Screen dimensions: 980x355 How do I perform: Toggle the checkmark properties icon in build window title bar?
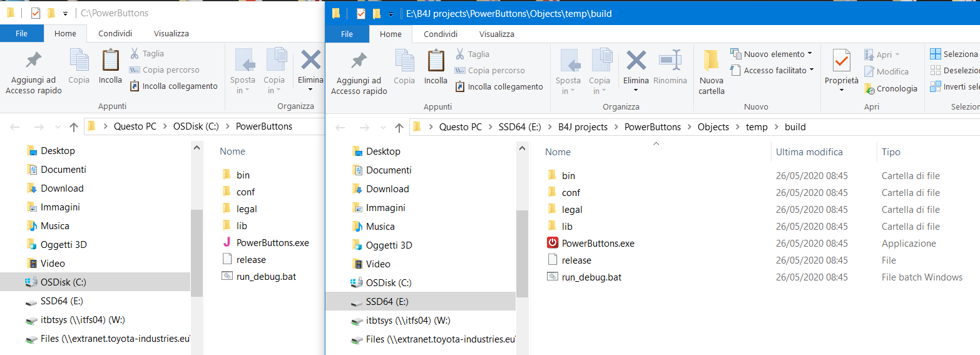(360, 14)
